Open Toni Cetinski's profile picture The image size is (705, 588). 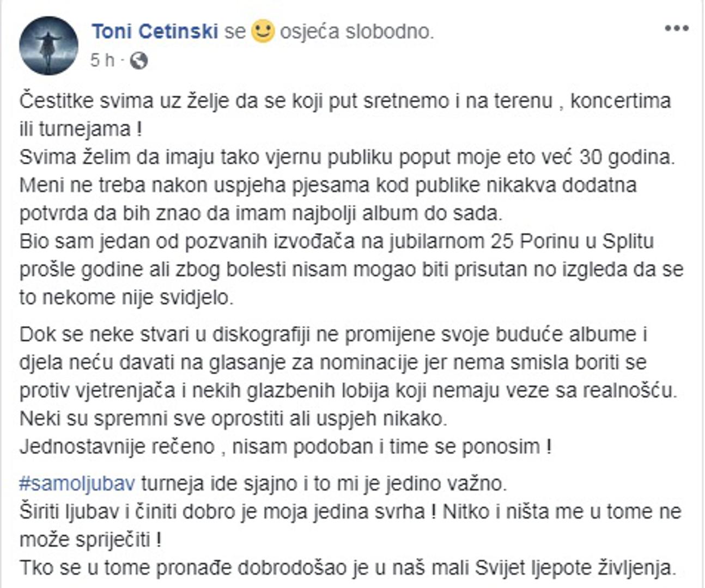(x=48, y=45)
